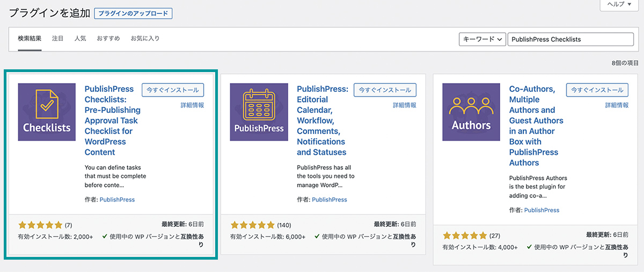
Task: Click the 'You can define tasks' description
Action: click(x=115, y=176)
